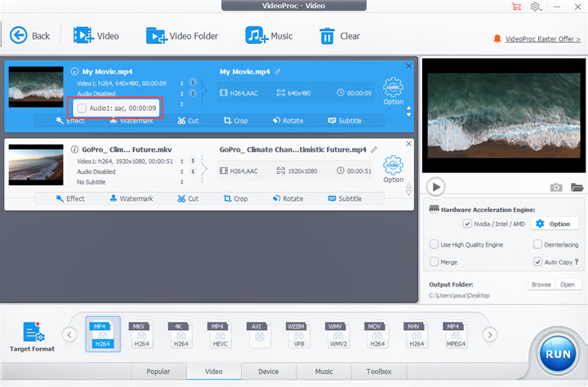Enable the Merge checkbox

(x=434, y=262)
